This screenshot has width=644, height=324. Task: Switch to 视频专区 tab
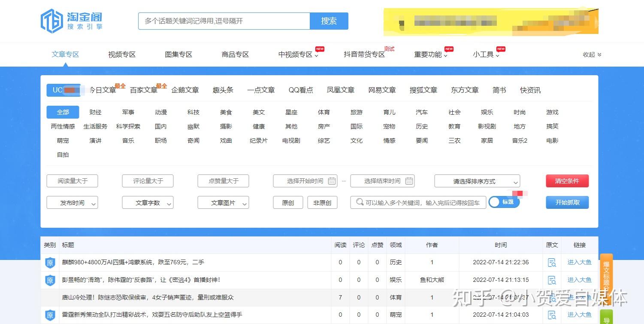[x=122, y=55]
